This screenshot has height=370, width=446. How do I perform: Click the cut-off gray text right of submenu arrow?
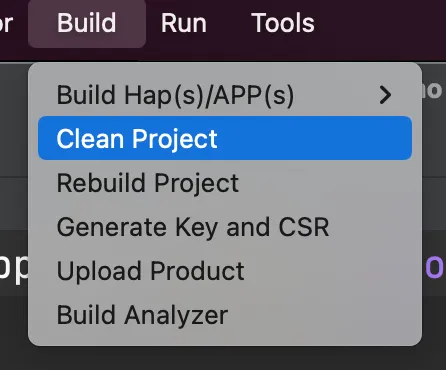432,90
